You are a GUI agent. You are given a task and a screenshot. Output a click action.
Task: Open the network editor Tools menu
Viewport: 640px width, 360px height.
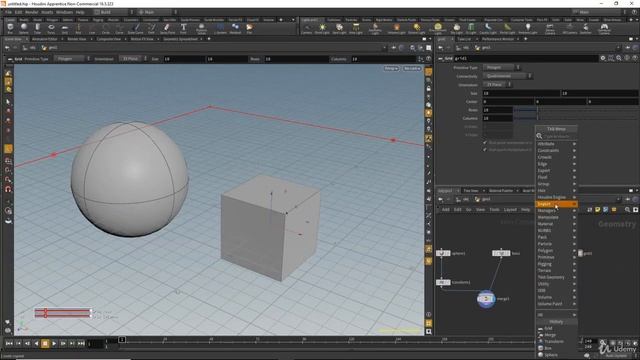494,209
